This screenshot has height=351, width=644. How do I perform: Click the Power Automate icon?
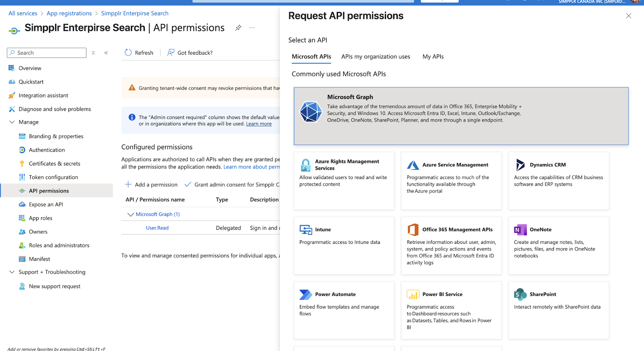click(x=305, y=295)
